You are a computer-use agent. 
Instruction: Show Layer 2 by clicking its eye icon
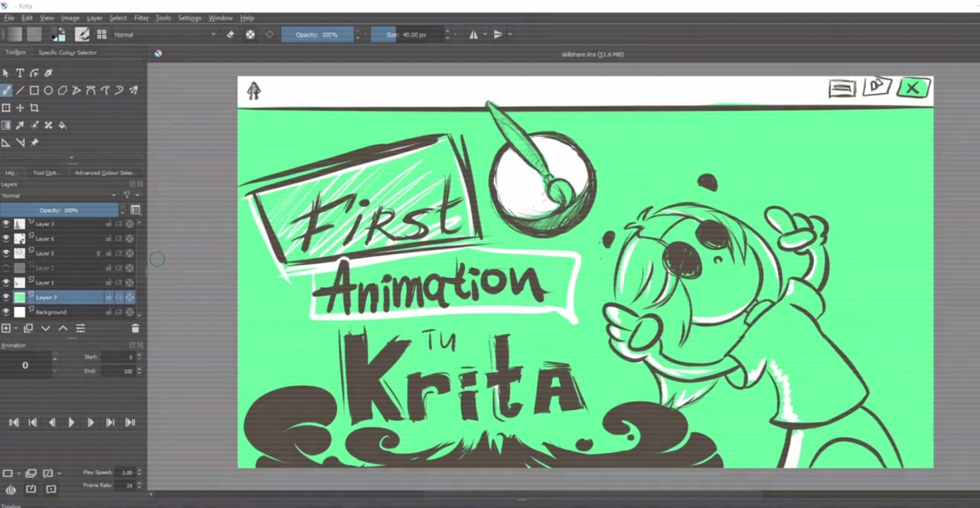6,268
